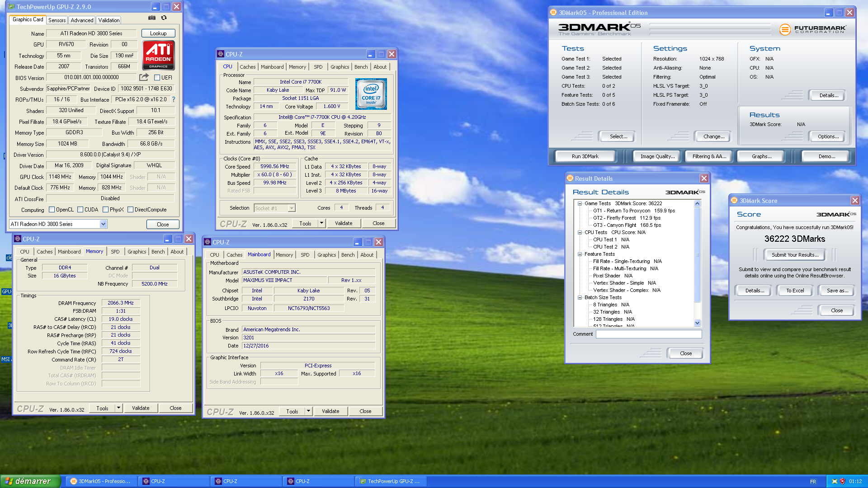Screen dimensions: 868x488
Task: Open the Bench tab in CPU-Z CPU window
Action: (361, 67)
